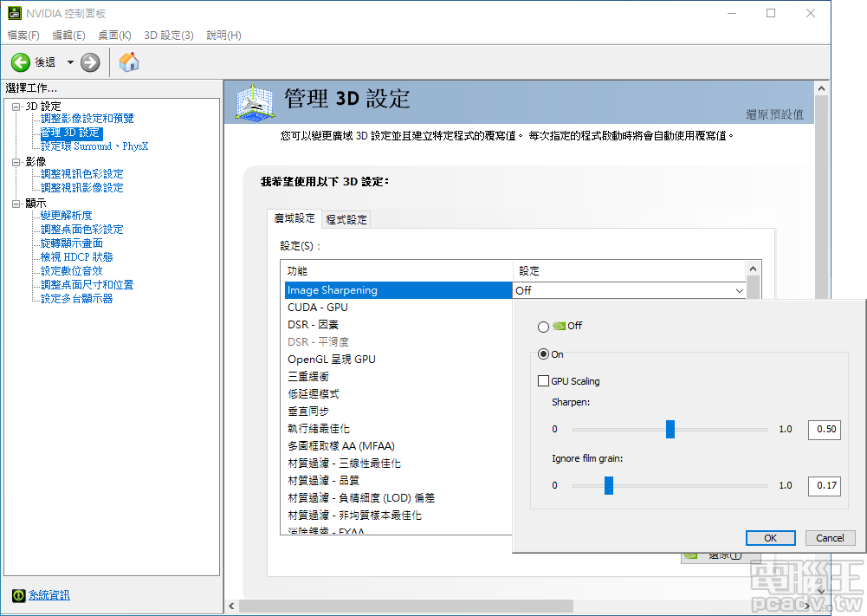
Task: Click the Sharpen slider handle
Action: (671, 429)
